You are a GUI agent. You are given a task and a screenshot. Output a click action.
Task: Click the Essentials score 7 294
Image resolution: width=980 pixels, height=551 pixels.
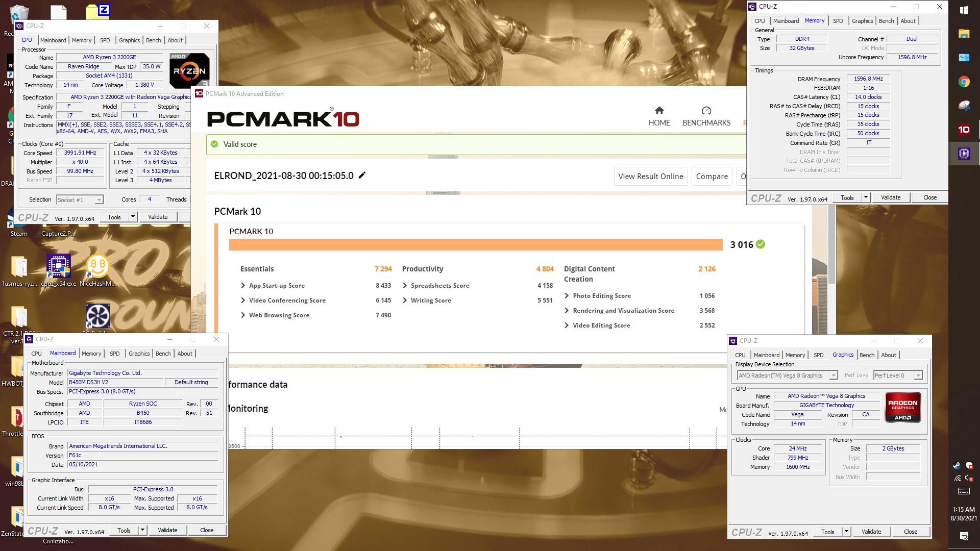click(383, 269)
